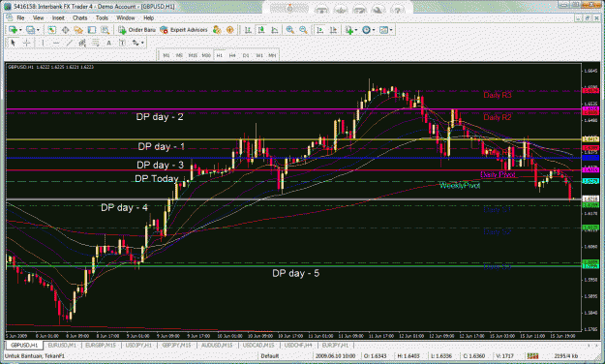The height and width of the screenshot is (364, 605).
Task: Switch timeframe to H4
Action: point(232,55)
